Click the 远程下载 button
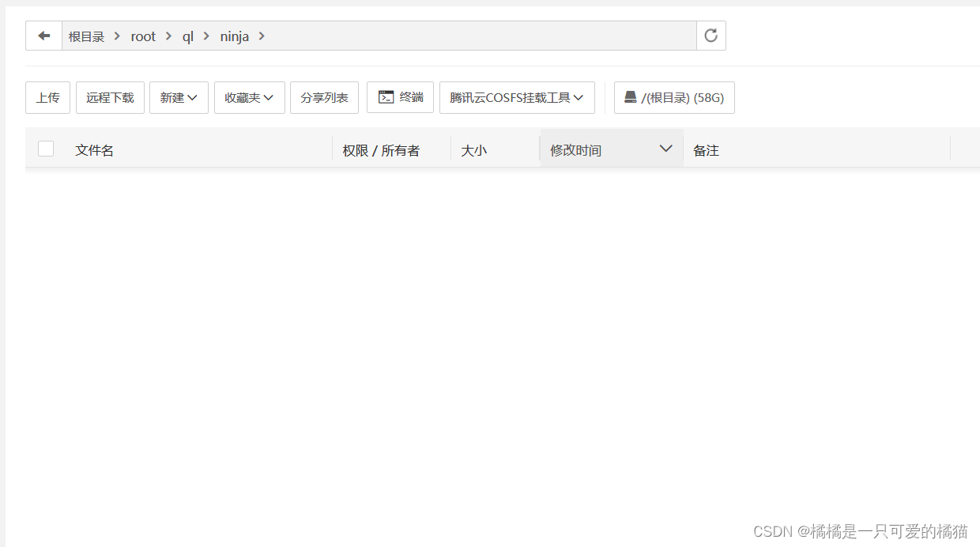Image resolution: width=980 pixels, height=547 pixels. 110,97
